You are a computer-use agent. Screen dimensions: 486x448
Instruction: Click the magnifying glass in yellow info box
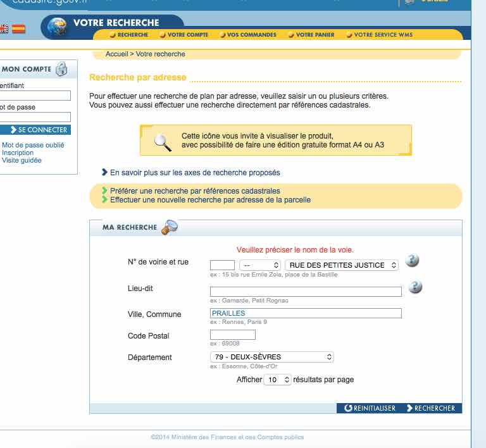tap(163, 142)
